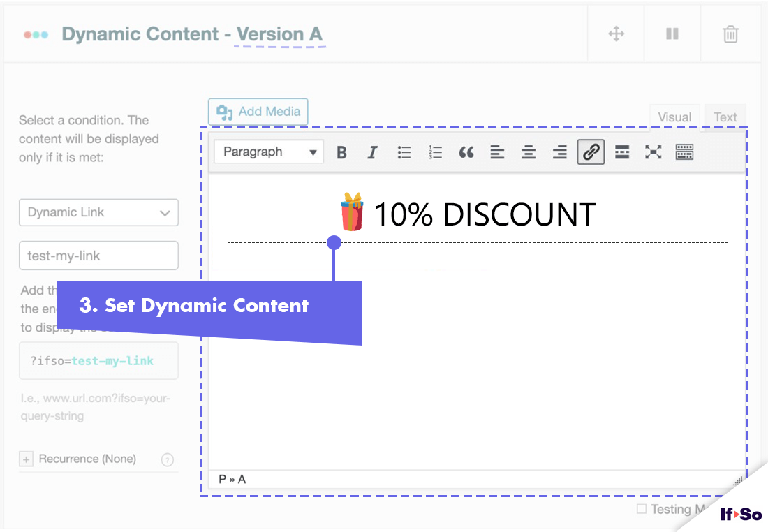The height and width of the screenshot is (532, 768).
Task: Delete the Dynamic Content version
Action: point(730,33)
